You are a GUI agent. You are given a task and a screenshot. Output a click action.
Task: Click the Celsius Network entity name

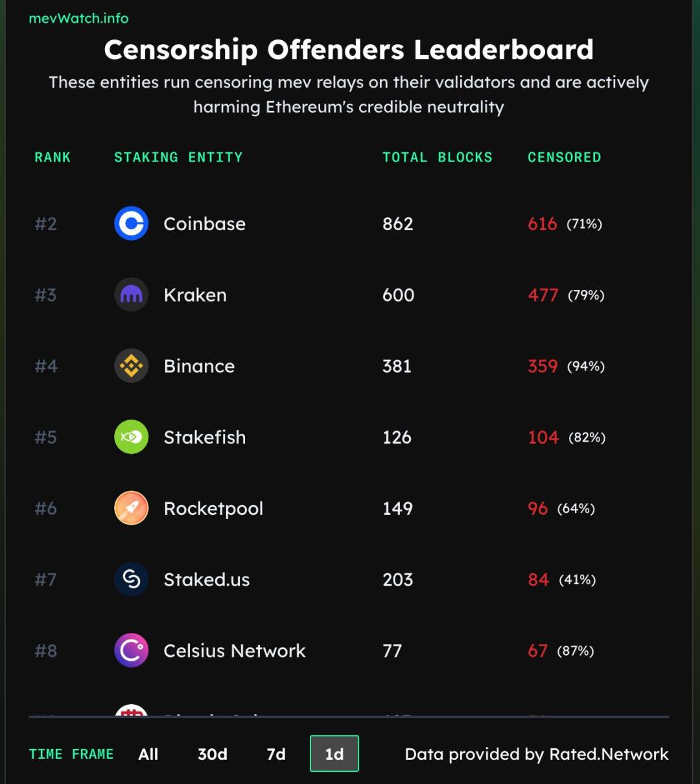[x=235, y=650]
